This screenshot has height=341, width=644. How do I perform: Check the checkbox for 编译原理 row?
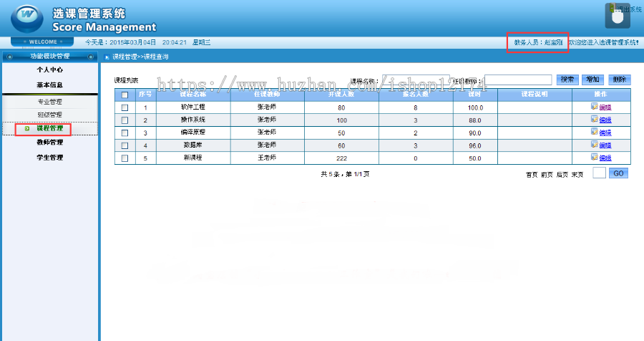coord(125,133)
